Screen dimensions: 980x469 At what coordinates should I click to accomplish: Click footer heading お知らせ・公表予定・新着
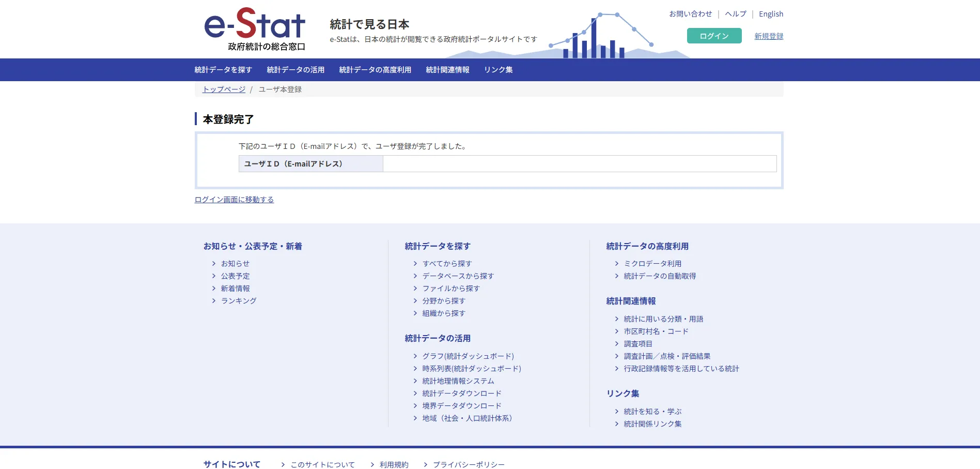253,247
